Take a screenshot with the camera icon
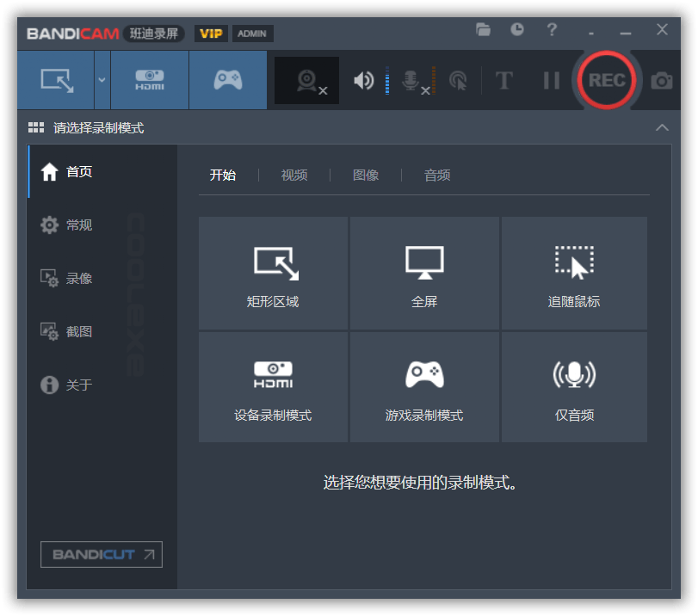 661,80
